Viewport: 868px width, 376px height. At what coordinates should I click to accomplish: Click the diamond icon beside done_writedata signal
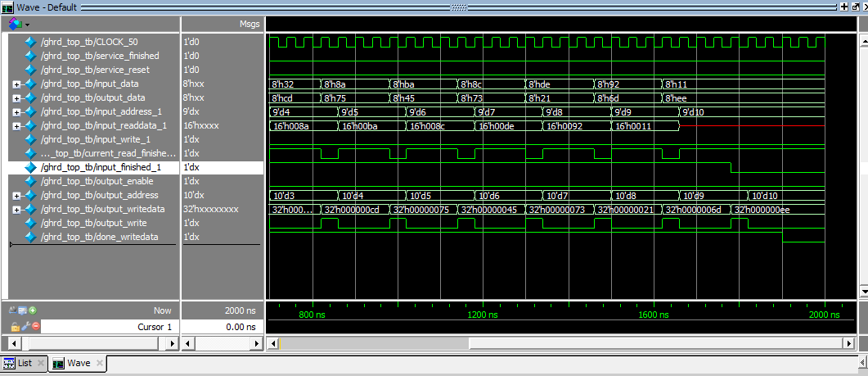tap(30, 237)
